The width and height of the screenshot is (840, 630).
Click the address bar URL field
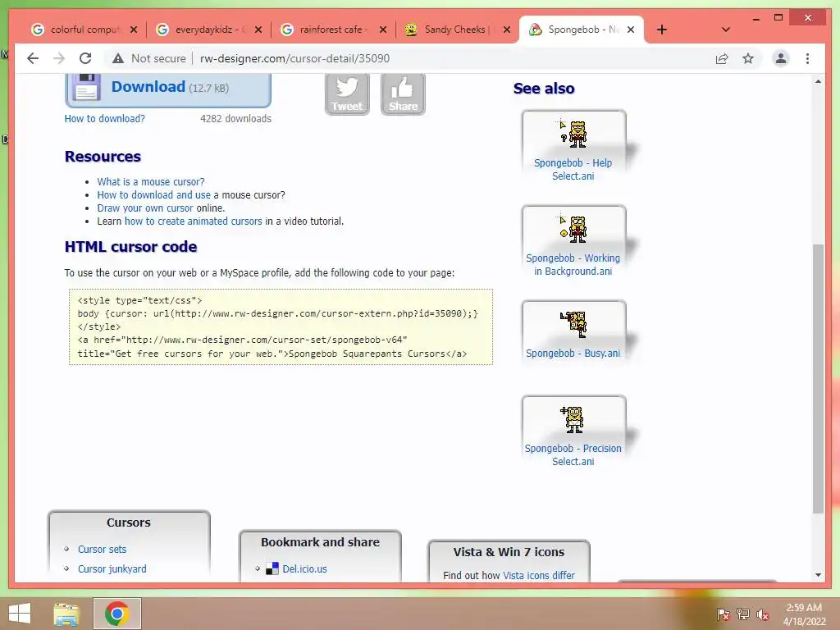[x=294, y=58]
